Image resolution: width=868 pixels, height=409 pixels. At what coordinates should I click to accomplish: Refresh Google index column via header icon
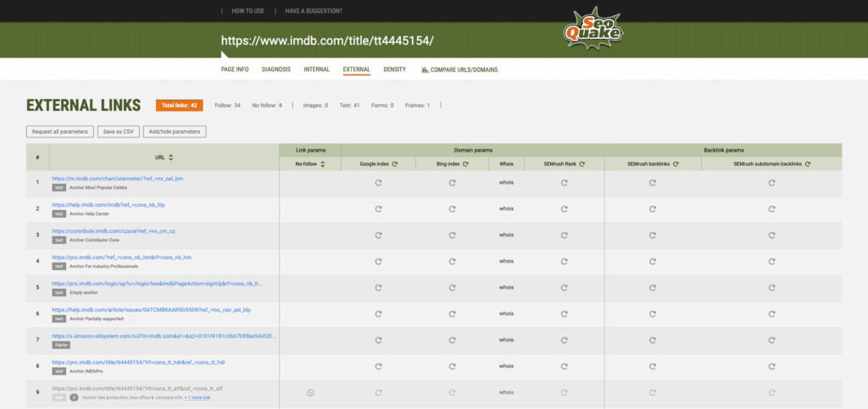coord(395,164)
